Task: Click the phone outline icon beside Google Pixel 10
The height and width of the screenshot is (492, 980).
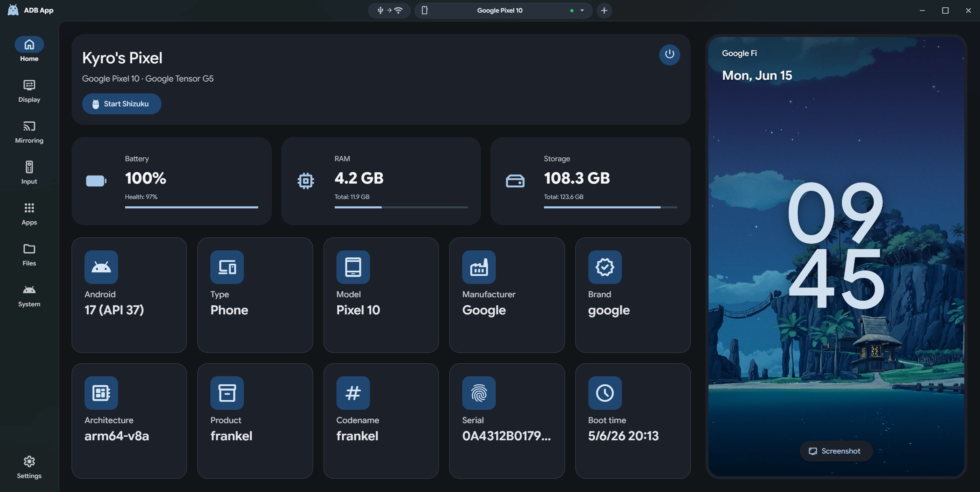Action: tap(424, 10)
